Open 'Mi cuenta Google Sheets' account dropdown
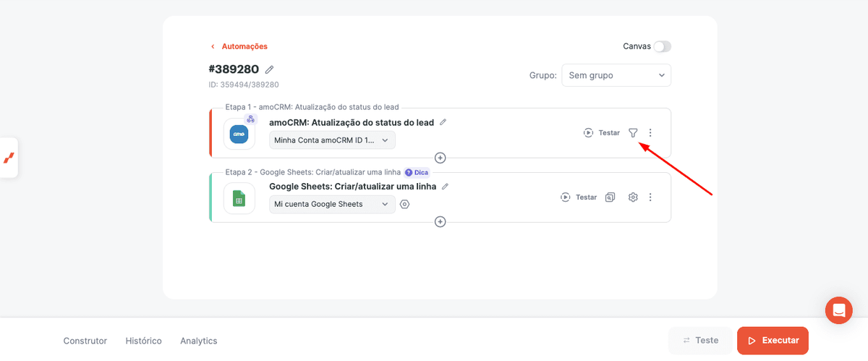This screenshot has width=868, height=361. pyautogui.click(x=332, y=205)
